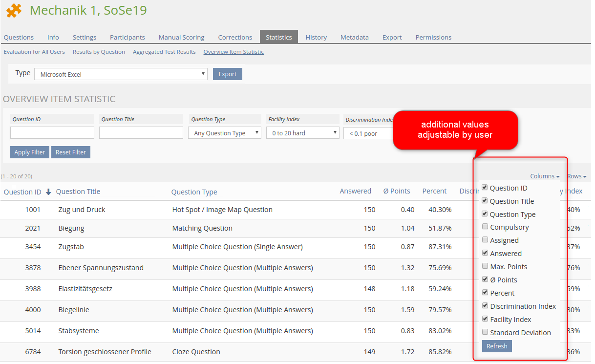Click the sort arrow next to Question ID
This screenshot has width=595, height=364.
[48, 192]
